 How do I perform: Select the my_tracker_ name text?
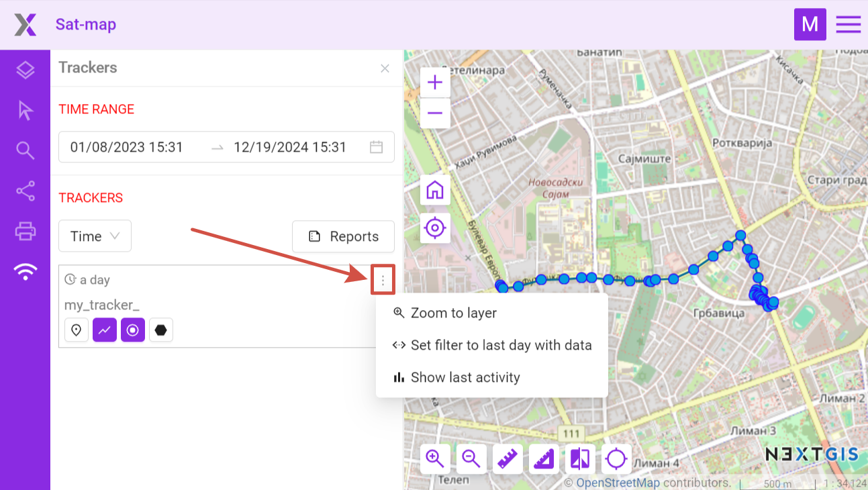point(102,305)
